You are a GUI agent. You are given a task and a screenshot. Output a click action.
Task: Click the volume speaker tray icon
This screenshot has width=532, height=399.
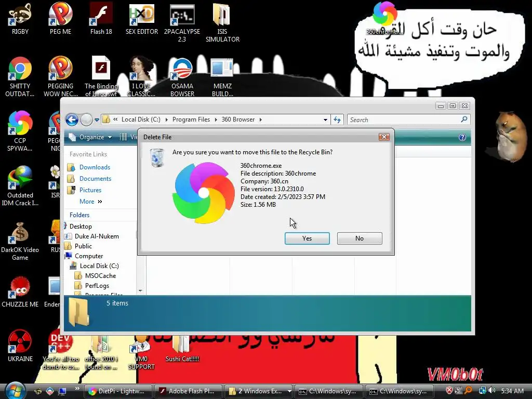(493, 391)
